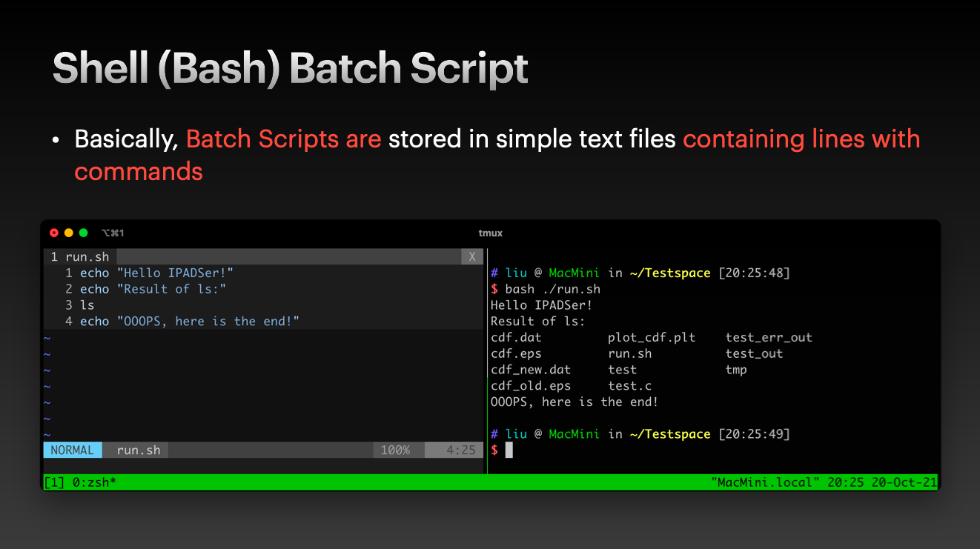Image resolution: width=980 pixels, height=549 pixels.
Task: Click the 20-Oct-21 date in tmux bar
Action: pyautogui.click(x=904, y=482)
